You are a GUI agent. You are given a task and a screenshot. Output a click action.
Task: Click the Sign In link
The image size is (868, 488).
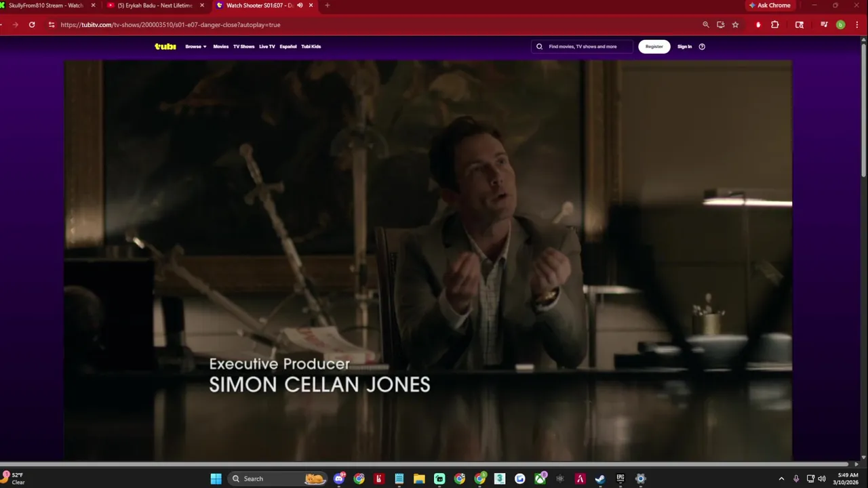(x=685, y=47)
